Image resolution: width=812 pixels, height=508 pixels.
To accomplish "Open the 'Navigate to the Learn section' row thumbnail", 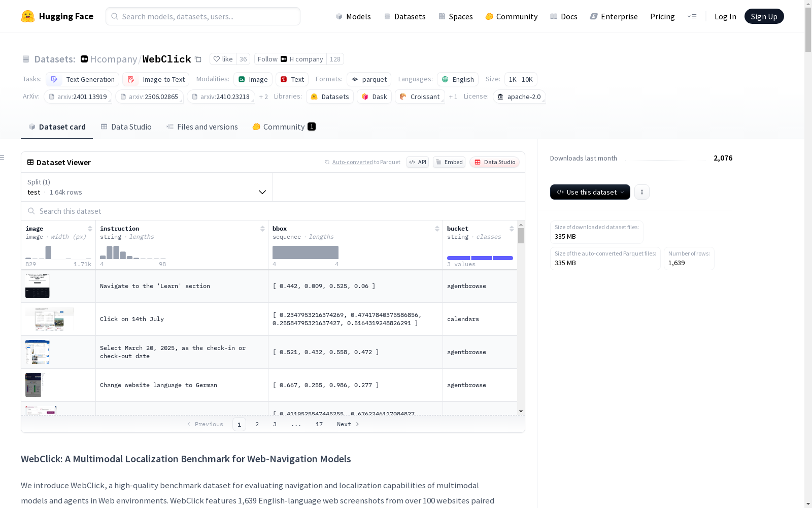I will click(38, 286).
